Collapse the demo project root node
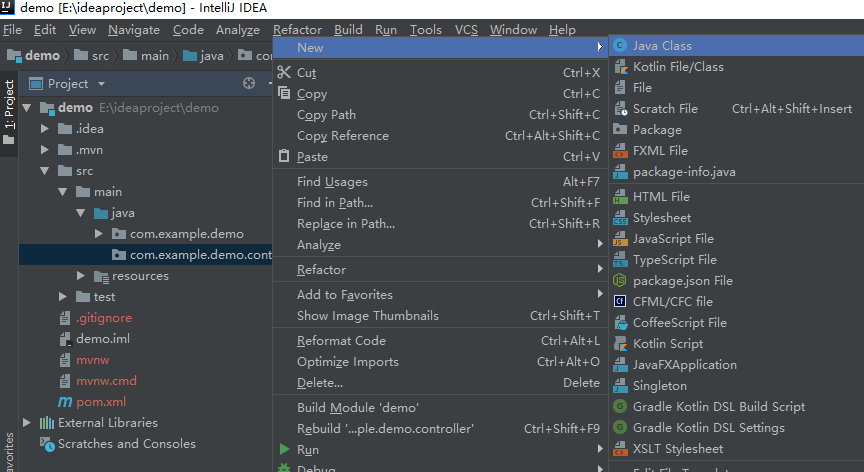Screen dimensions: 864x472 click(x=26, y=108)
